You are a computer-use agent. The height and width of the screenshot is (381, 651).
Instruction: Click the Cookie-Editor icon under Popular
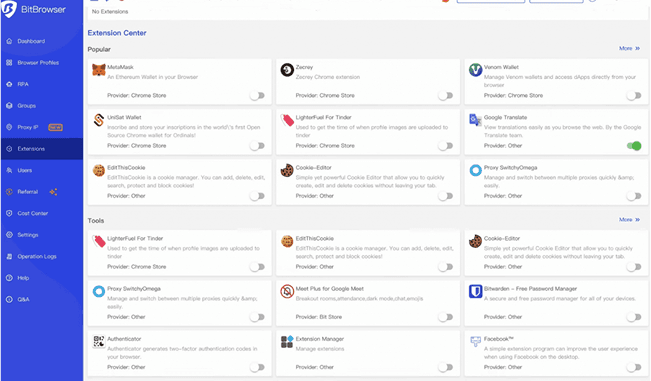click(287, 170)
